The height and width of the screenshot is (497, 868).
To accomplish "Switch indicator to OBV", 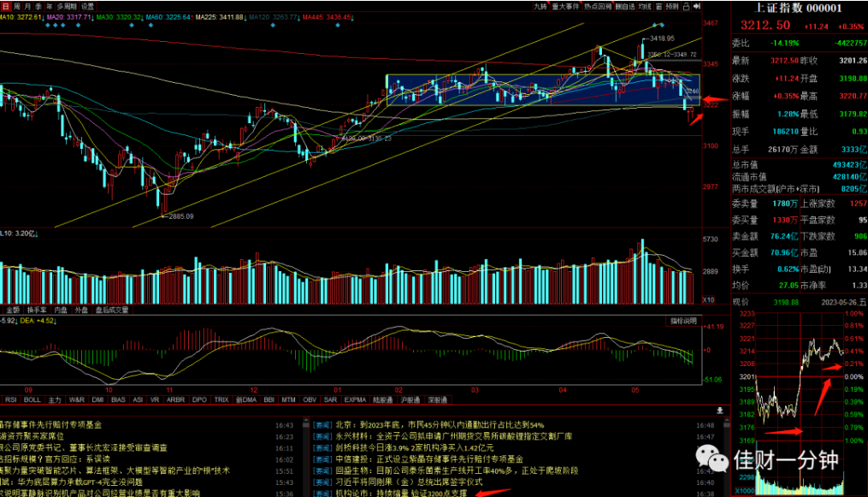I will (x=310, y=399).
